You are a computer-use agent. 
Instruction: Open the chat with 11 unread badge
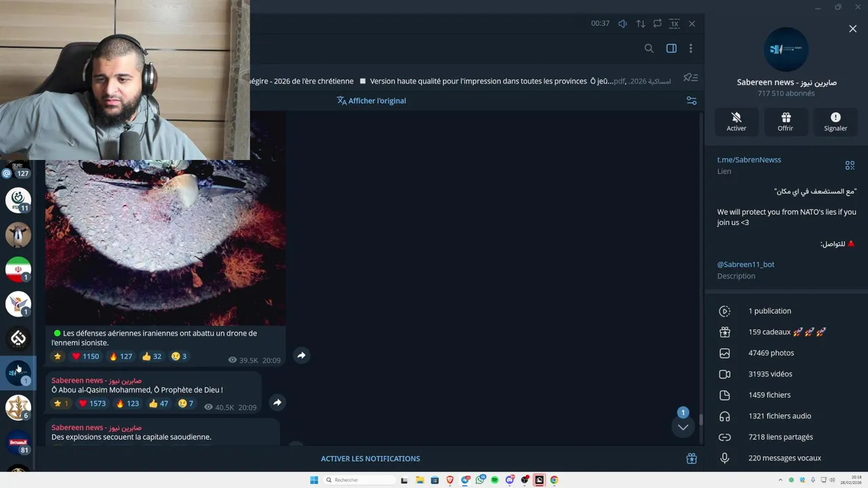tap(18, 200)
